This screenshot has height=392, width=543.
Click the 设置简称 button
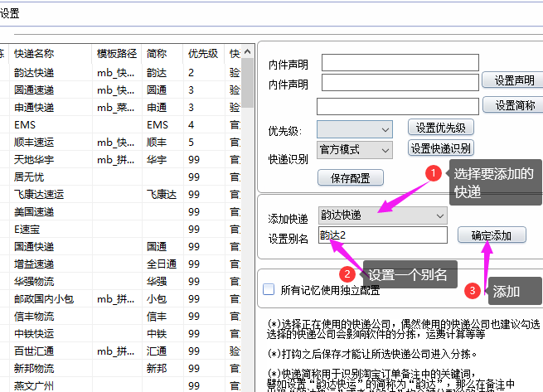[x=513, y=105]
